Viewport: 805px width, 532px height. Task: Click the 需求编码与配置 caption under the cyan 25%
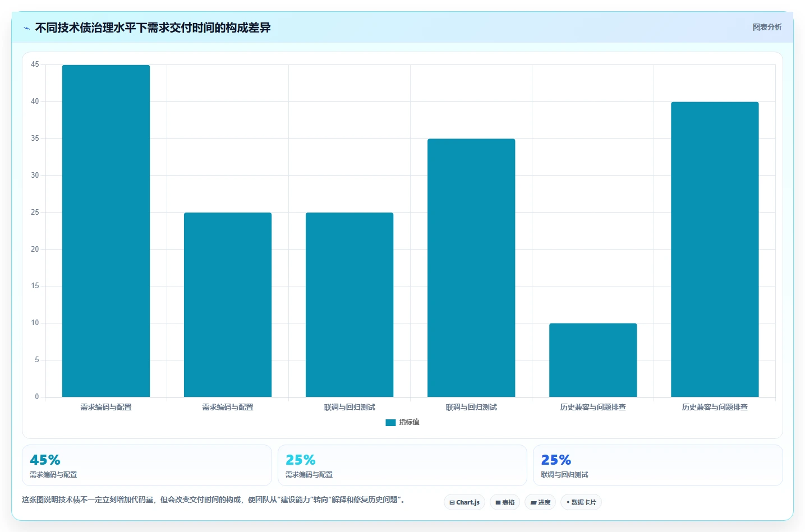click(x=309, y=475)
